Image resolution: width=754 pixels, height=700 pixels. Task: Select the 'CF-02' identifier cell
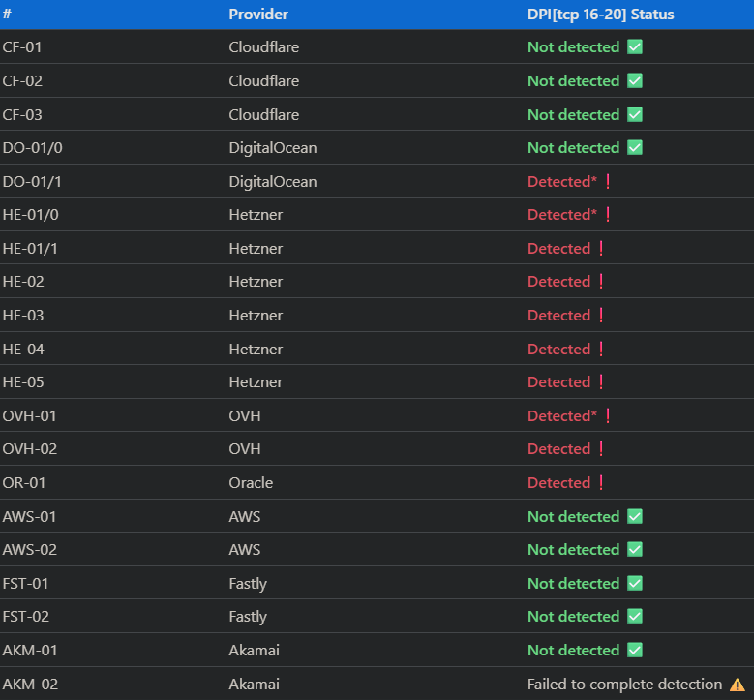(x=22, y=80)
